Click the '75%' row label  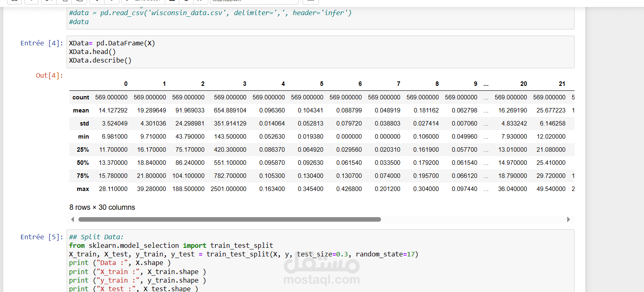pos(83,176)
